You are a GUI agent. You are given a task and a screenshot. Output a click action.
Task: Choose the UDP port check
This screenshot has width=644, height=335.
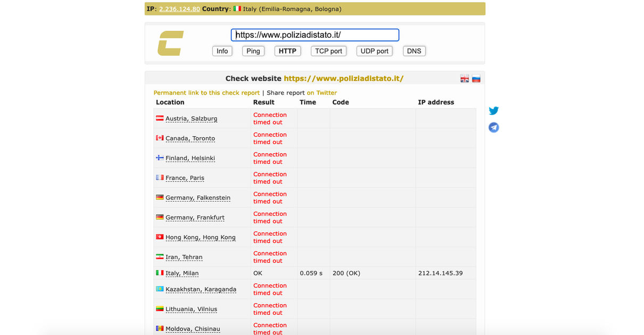point(374,51)
